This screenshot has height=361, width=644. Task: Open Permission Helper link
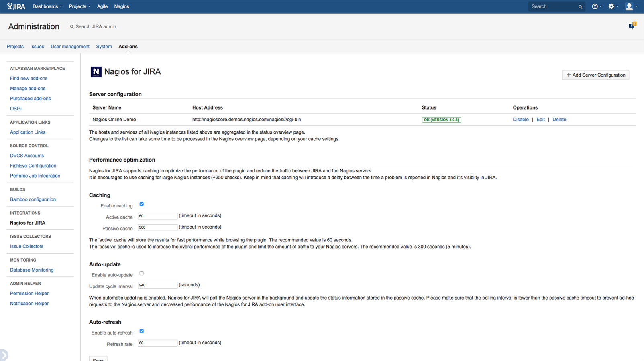[29, 294]
